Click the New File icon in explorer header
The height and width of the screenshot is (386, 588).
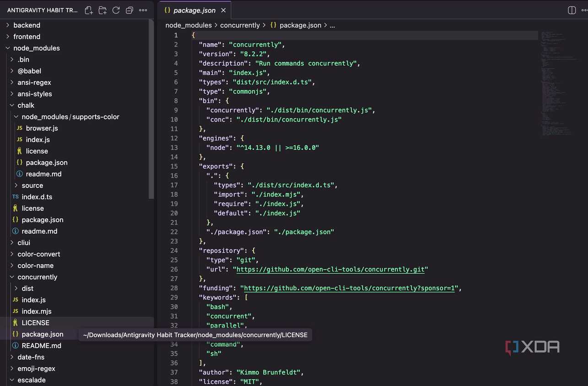coord(89,10)
